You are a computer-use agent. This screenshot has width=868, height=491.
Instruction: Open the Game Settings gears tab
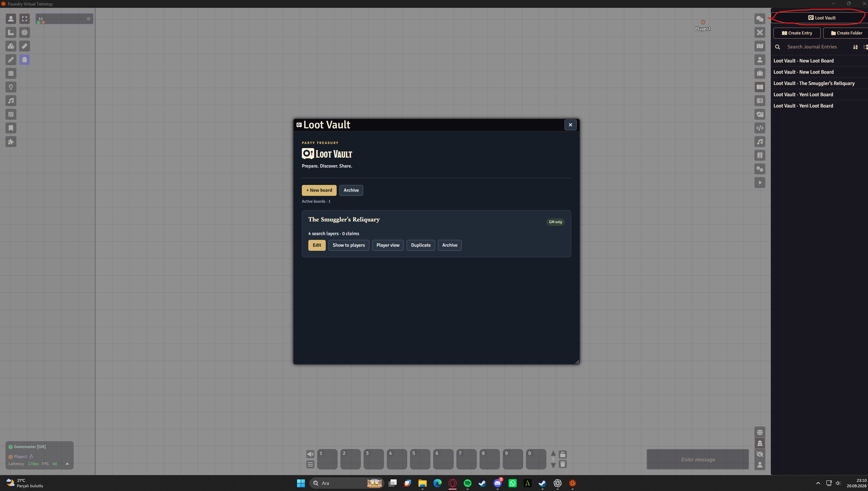tap(760, 169)
